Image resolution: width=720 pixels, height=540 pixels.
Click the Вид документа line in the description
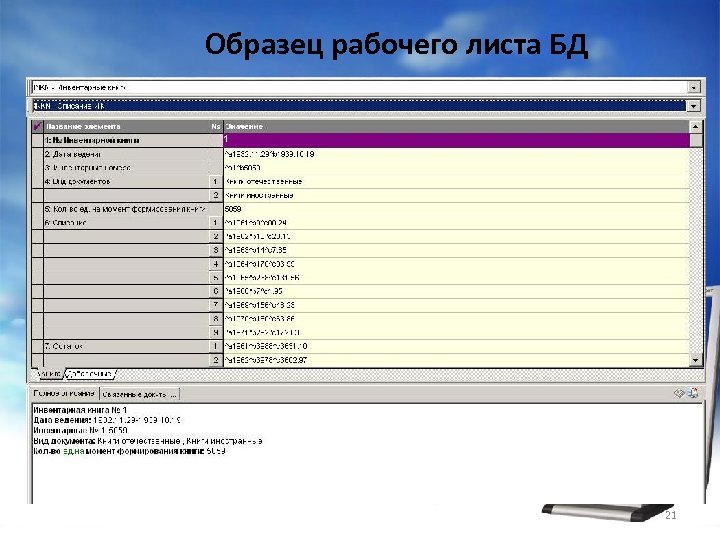coord(148,441)
